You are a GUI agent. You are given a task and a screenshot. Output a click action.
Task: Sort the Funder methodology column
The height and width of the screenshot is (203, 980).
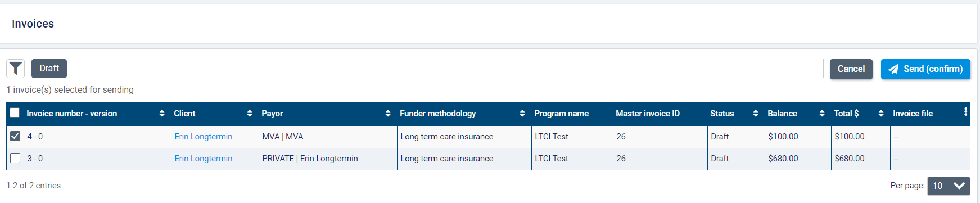click(x=522, y=114)
